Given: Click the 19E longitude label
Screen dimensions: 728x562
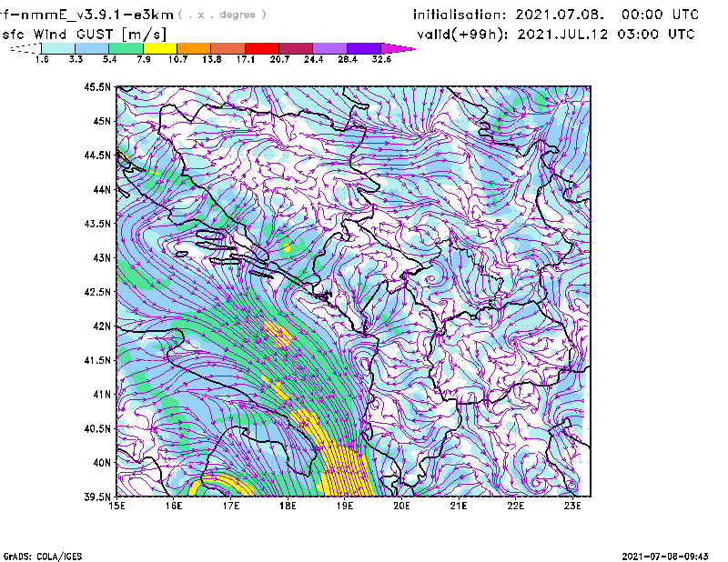Looking at the screenshot, I should pyautogui.click(x=345, y=506).
